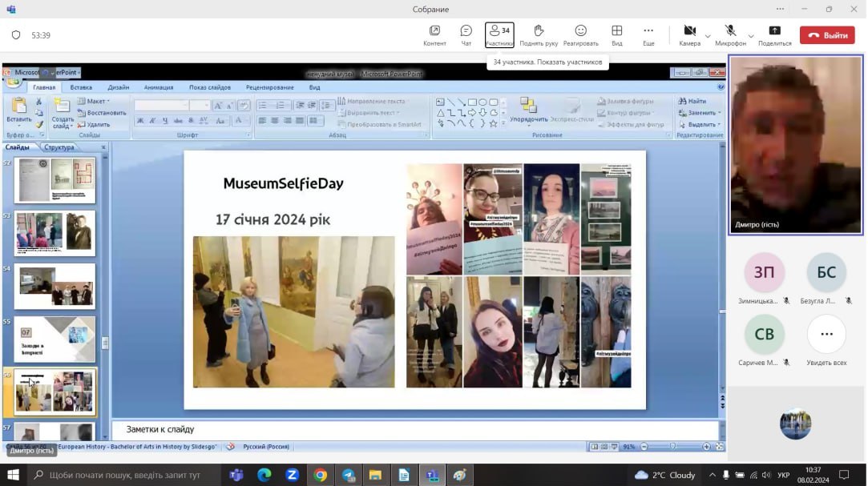Turn on the camera
Screen dimensions: 868x486
(x=688, y=31)
